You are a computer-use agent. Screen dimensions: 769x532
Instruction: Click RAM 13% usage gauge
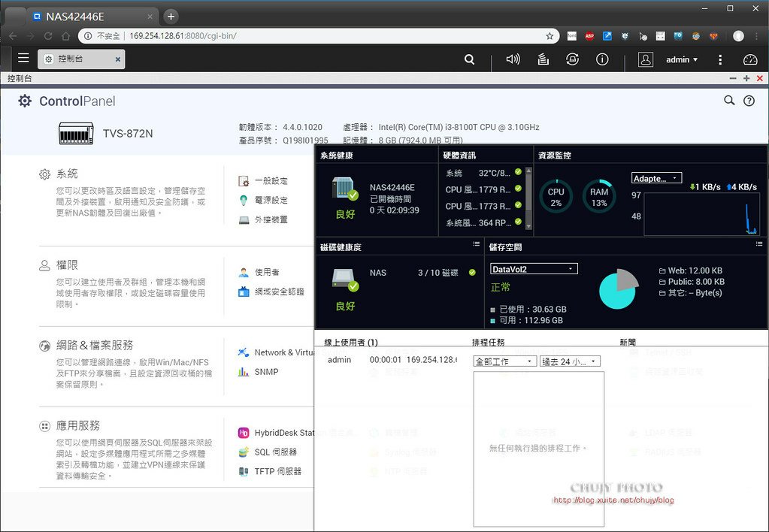pyautogui.click(x=599, y=197)
